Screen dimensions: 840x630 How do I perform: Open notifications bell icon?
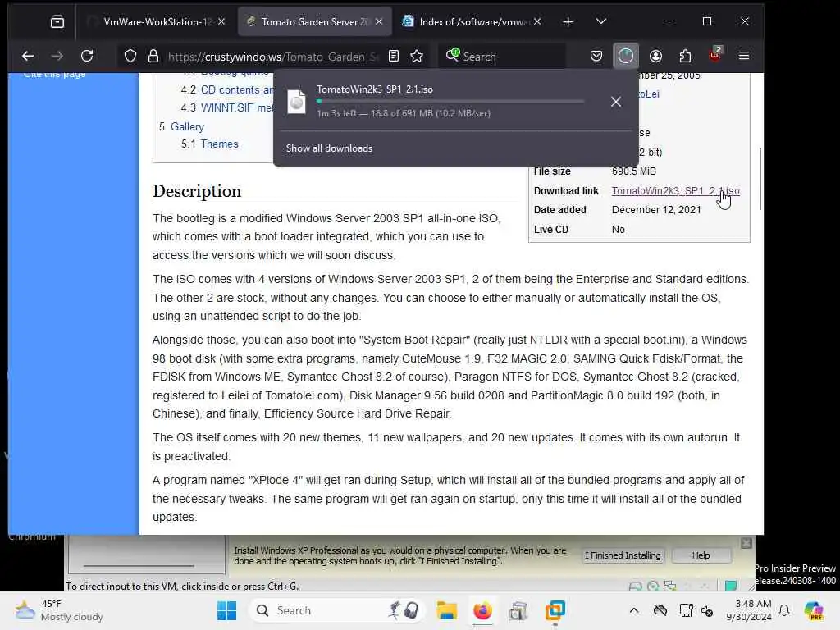[784, 610]
